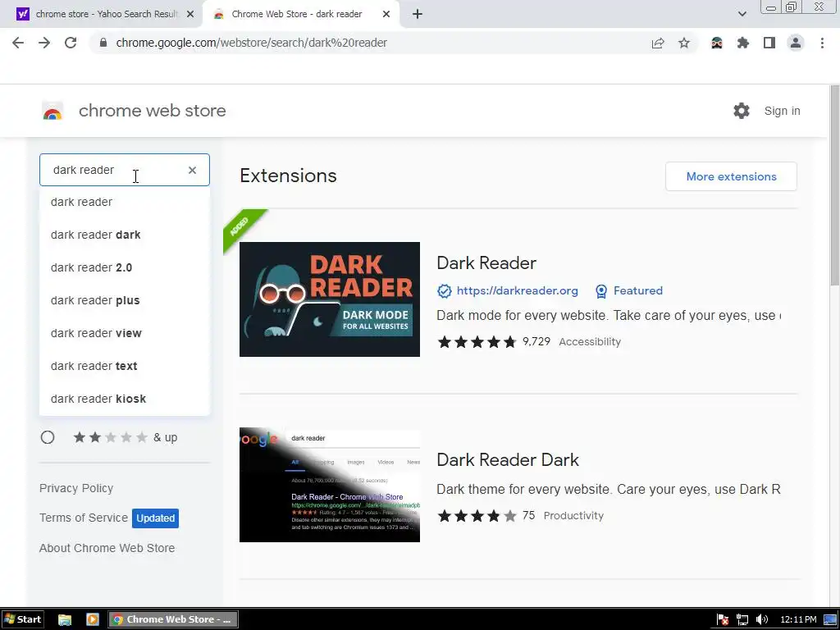This screenshot has width=840, height=630.
Task: Click the Dark Reader five-star rating
Action: [477, 342]
